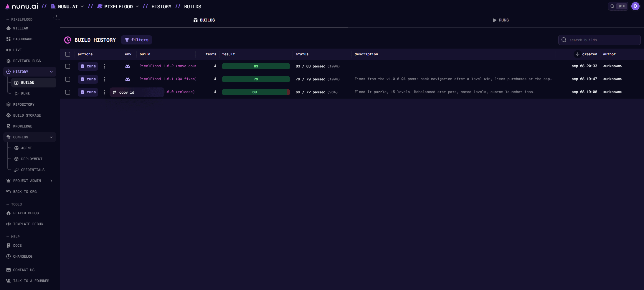Open the user avatar D

coord(635,6)
